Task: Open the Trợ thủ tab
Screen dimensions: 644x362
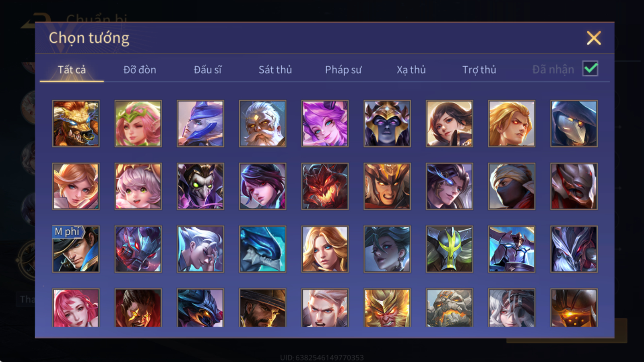Action: [479, 70]
